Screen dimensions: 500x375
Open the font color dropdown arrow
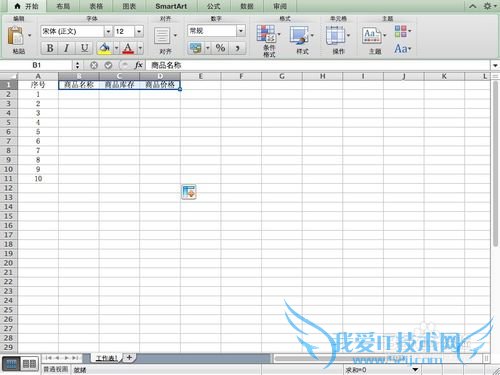140,48
